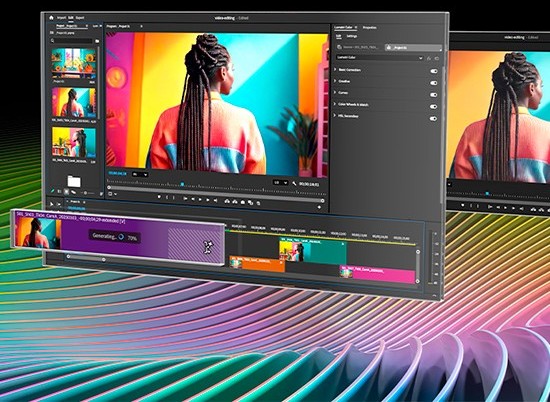Click reset effect icon beside fx
The image size is (550, 402).
tap(437, 59)
